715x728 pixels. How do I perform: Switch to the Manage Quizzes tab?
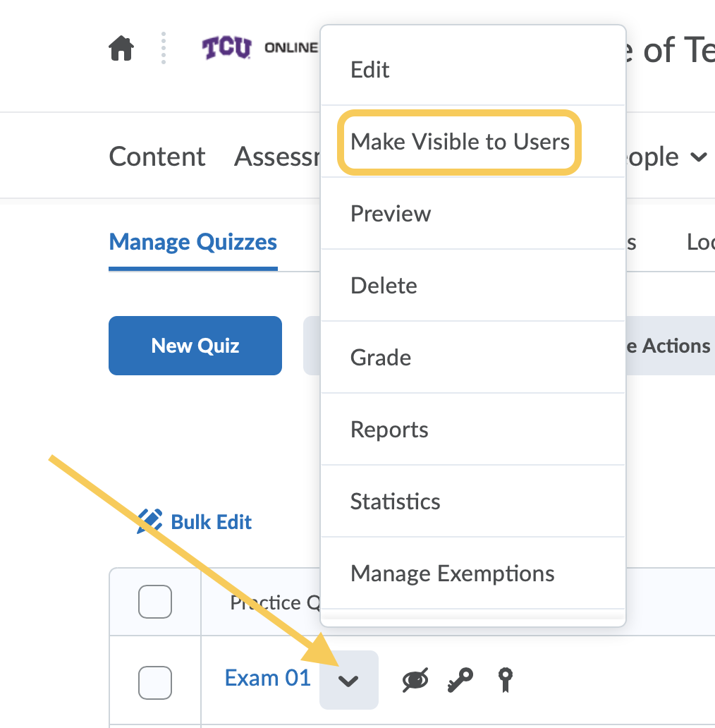pyautogui.click(x=192, y=242)
